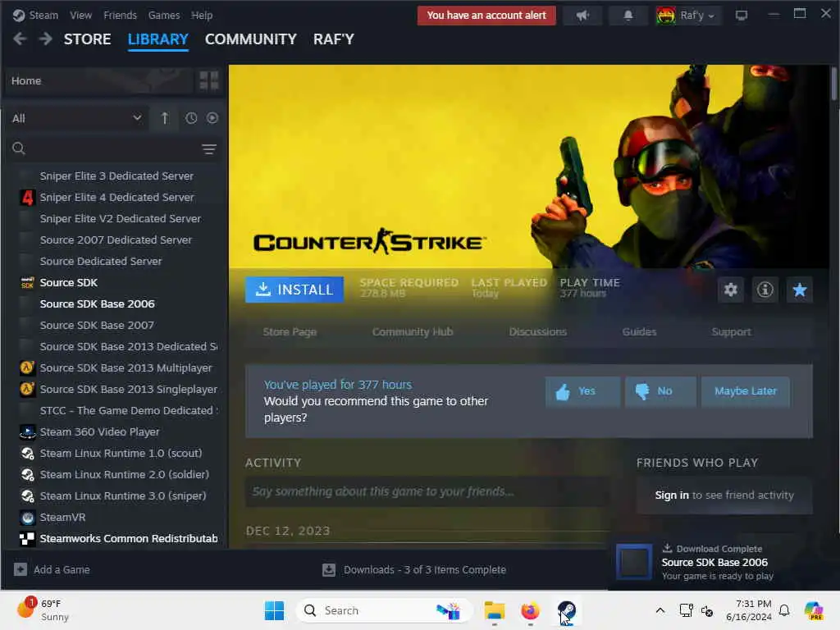840x630 pixels.
Task: Open the Windows Start button
Action: click(x=274, y=610)
